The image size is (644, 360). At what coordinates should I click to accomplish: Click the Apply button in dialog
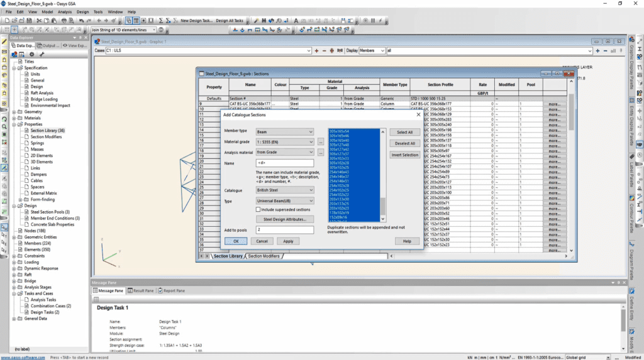[x=288, y=241]
